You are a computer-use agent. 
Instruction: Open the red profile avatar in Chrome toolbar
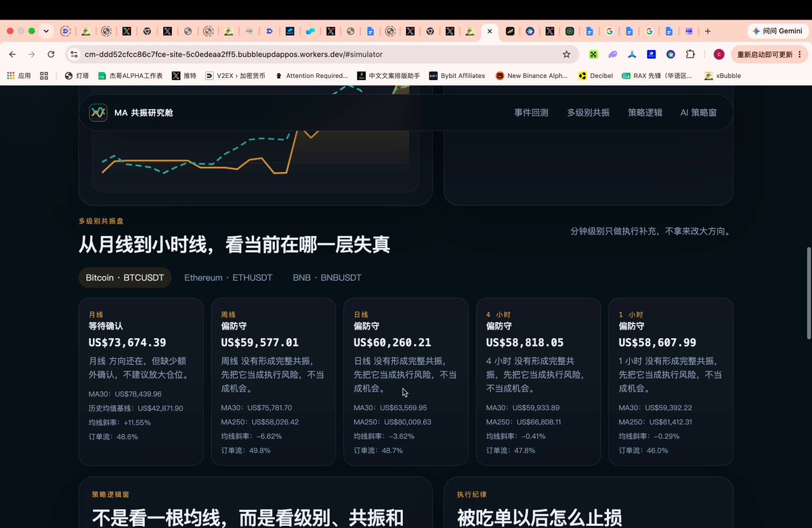click(x=719, y=54)
